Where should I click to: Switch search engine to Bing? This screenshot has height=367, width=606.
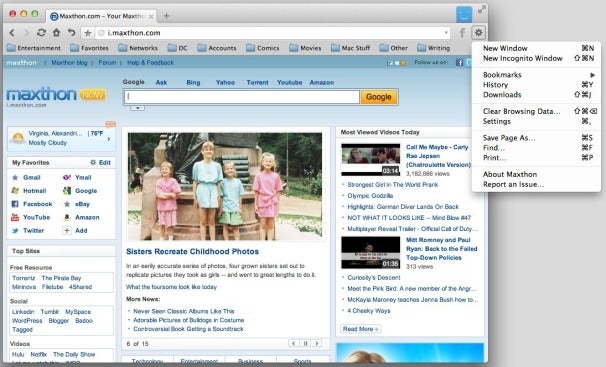(x=193, y=82)
